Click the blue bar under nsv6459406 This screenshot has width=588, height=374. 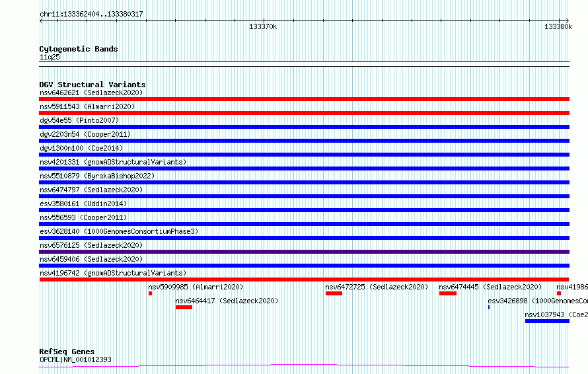click(x=304, y=266)
